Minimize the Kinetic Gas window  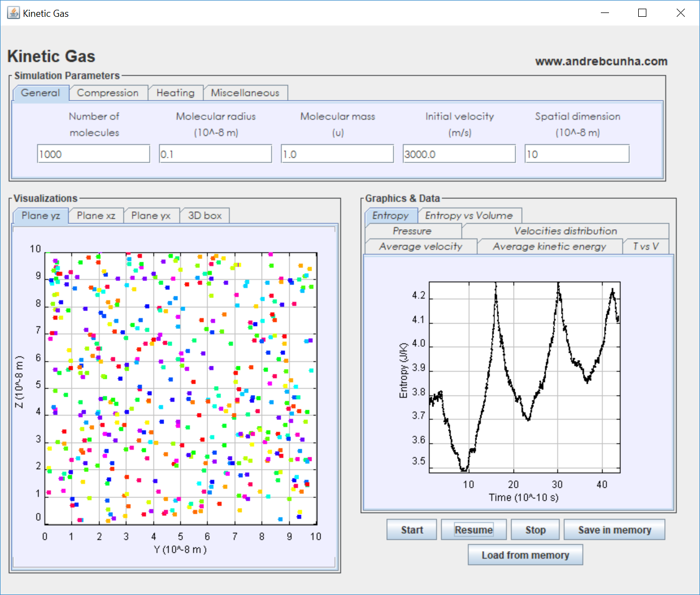tap(605, 13)
